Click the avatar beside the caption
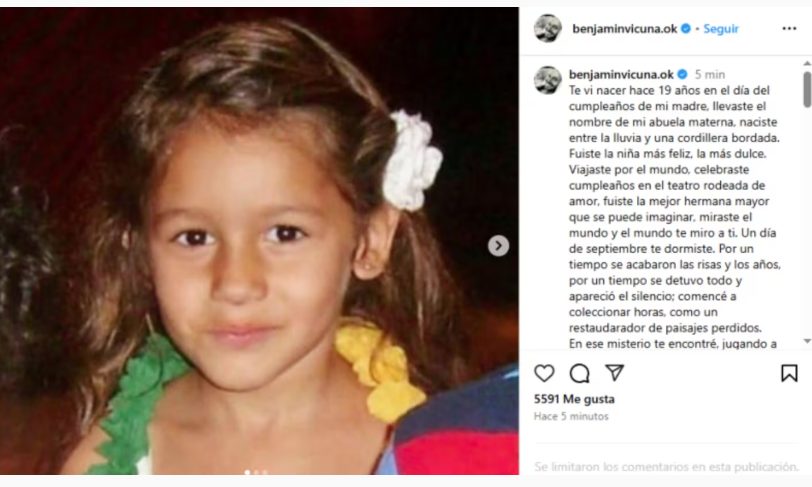Viewport: 812px width, 487px height. [548, 80]
